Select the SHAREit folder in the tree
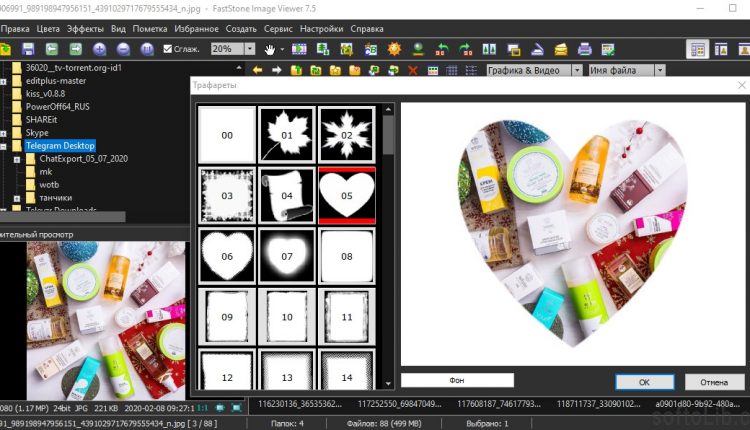The image size is (750, 430). click(x=41, y=120)
